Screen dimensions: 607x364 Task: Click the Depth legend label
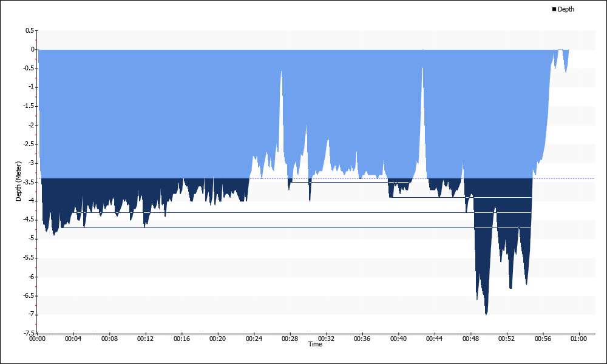[566, 9]
